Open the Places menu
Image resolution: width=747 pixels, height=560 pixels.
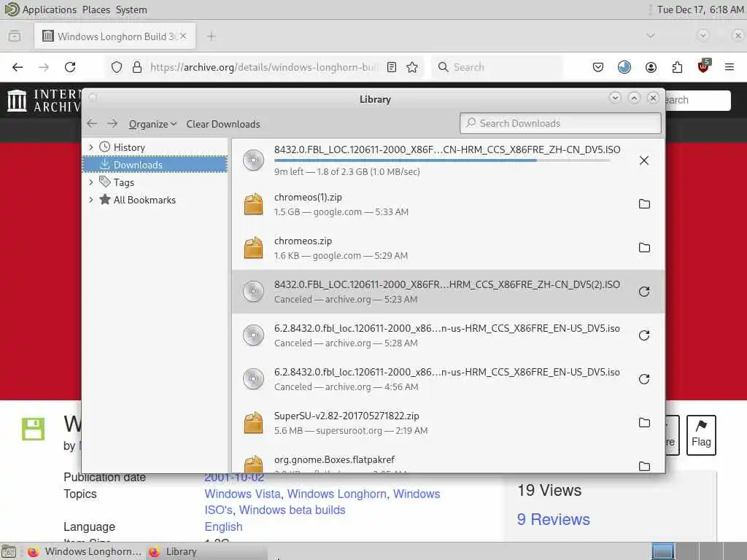tap(96, 9)
